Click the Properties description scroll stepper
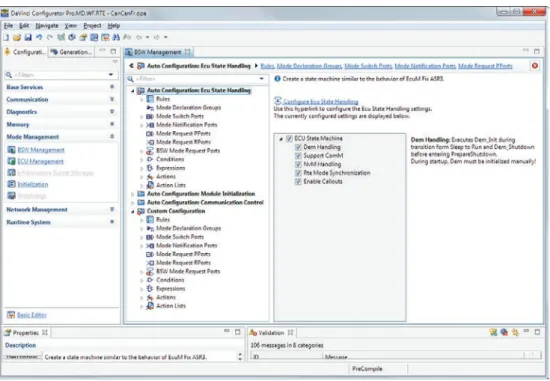Screen dimensions: 550x381 (x=240, y=357)
